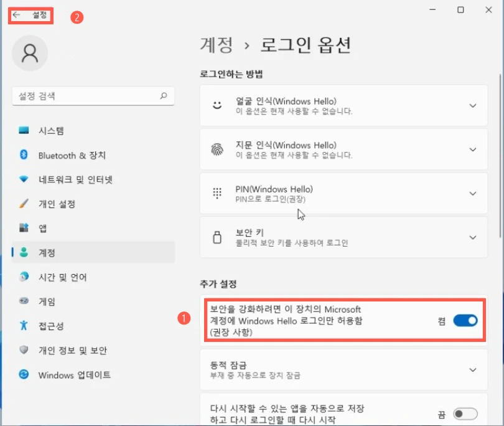The width and height of the screenshot is (504, 426).
Task: Click the Bluetooth icon in sidebar
Action: point(24,154)
